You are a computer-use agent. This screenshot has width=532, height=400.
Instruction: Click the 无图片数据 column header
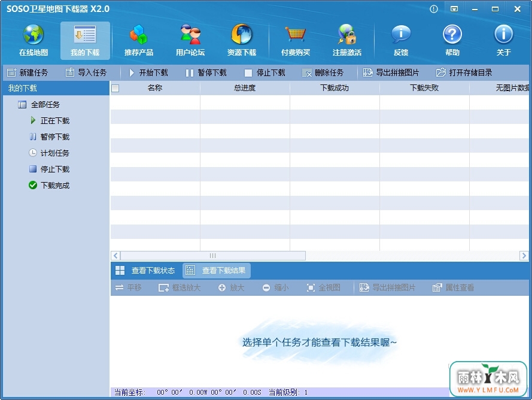(500, 88)
